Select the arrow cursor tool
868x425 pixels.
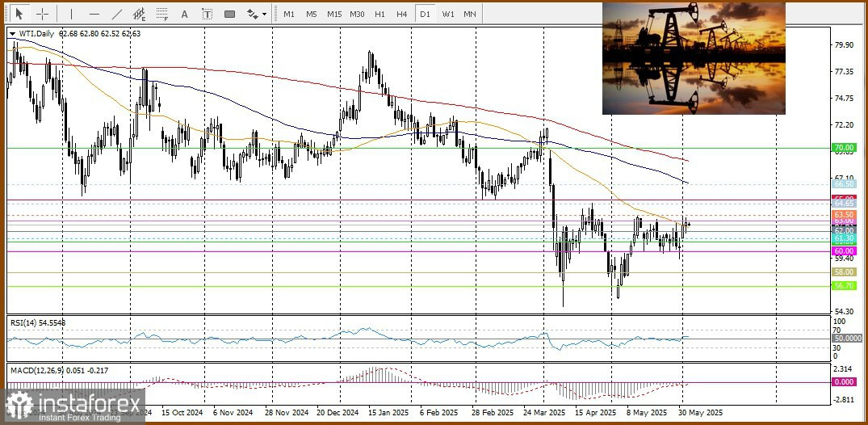coord(20,14)
